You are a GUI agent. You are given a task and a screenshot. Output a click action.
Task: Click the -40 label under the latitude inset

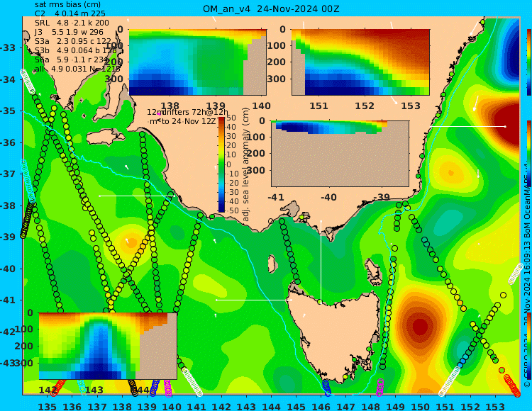pyautogui.click(x=328, y=197)
